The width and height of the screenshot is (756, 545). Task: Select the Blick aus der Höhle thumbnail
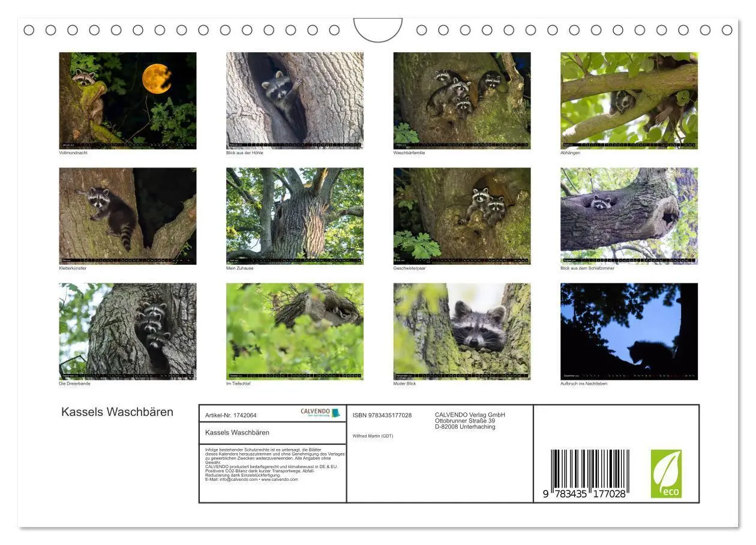[x=295, y=100]
